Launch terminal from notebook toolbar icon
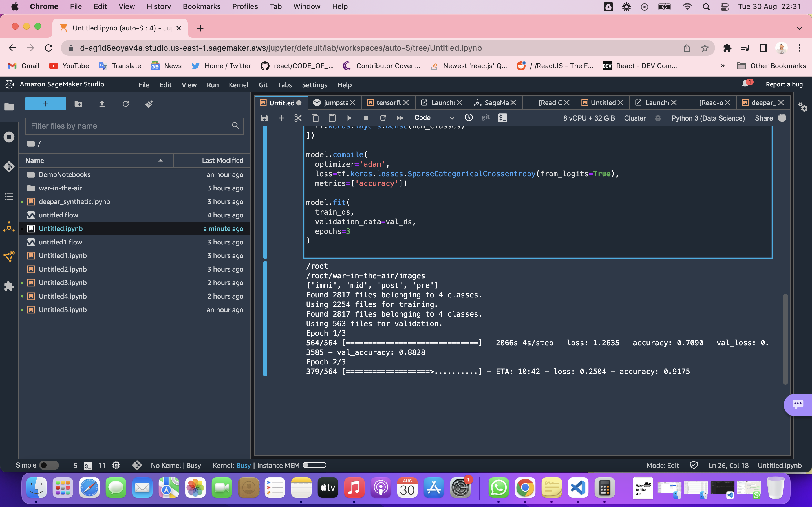Viewport: 812px width, 507px height. pos(502,118)
